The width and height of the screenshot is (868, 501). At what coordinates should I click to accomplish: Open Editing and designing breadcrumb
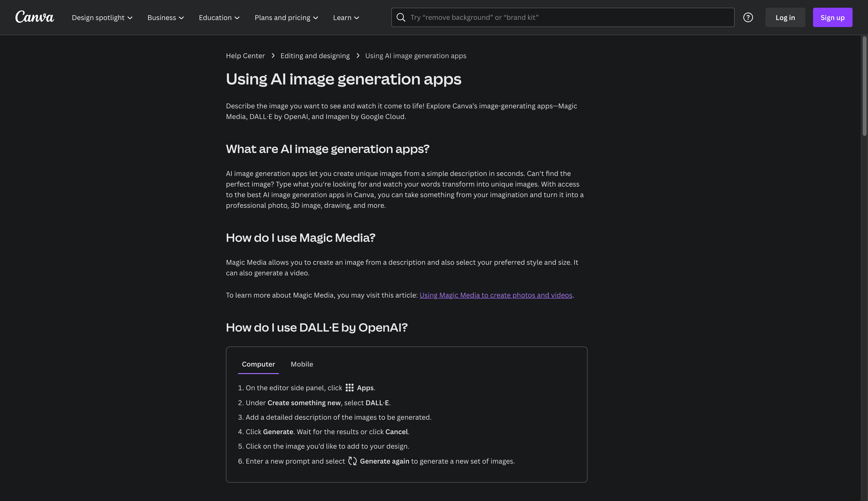(315, 56)
